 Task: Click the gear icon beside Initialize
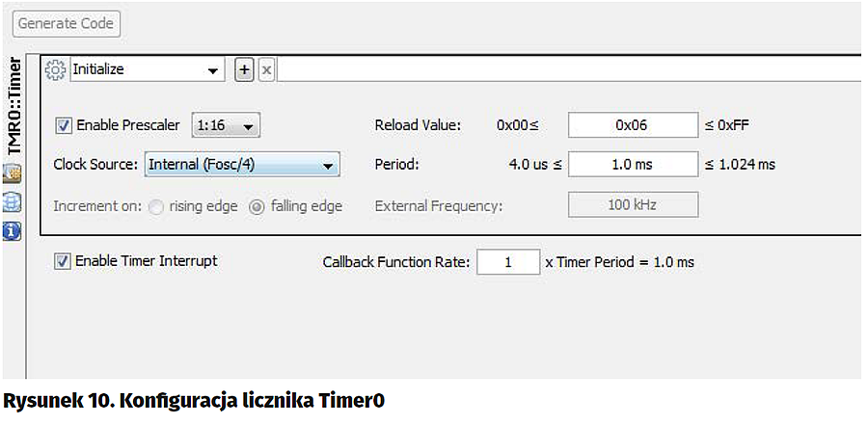[56, 69]
